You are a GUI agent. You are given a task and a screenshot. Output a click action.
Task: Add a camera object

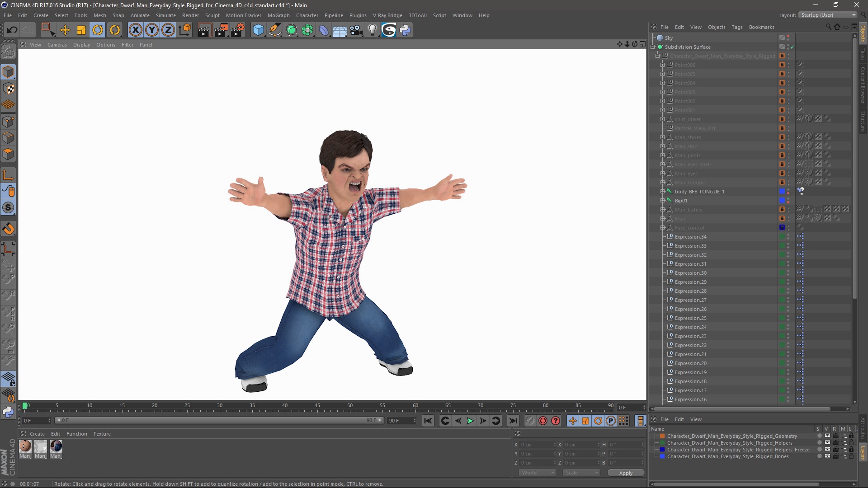(356, 30)
